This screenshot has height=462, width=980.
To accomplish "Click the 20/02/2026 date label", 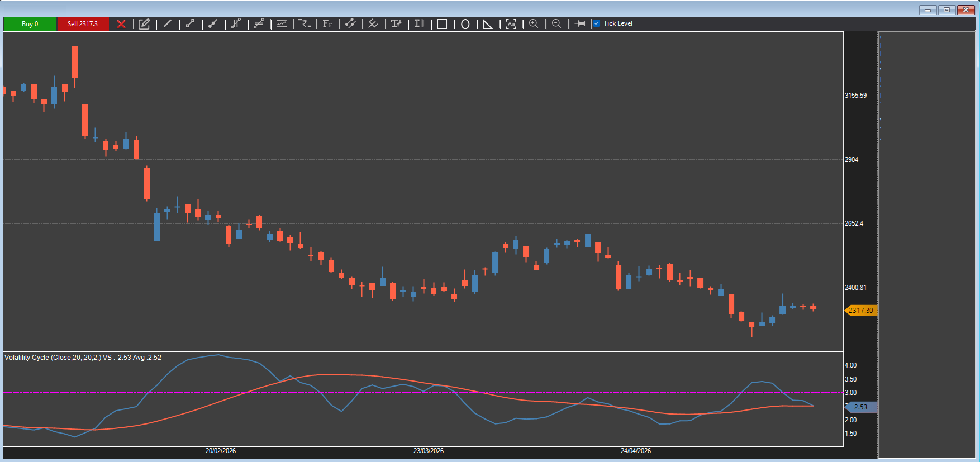I will click(221, 451).
